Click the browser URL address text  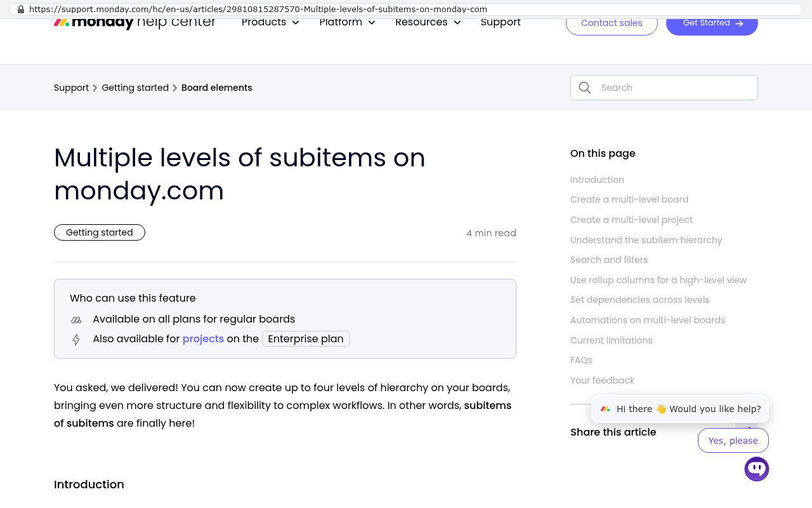pyautogui.click(x=258, y=10)
